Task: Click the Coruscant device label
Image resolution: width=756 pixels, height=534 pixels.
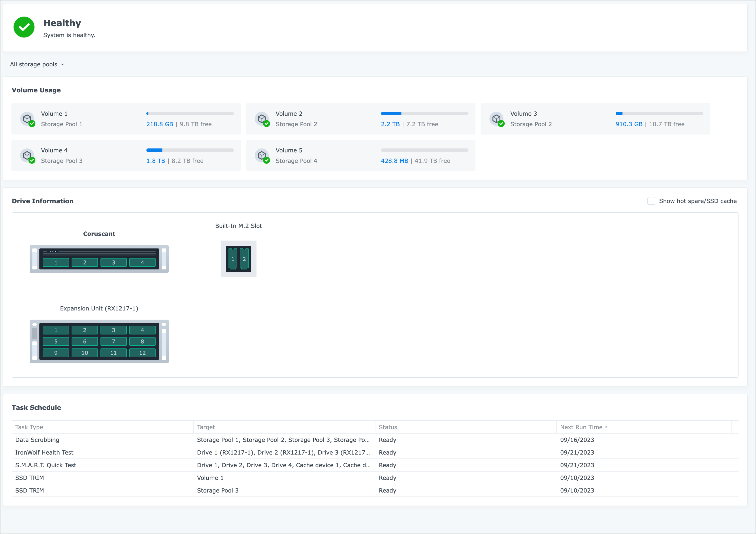Action: click(x=99, y=234)
